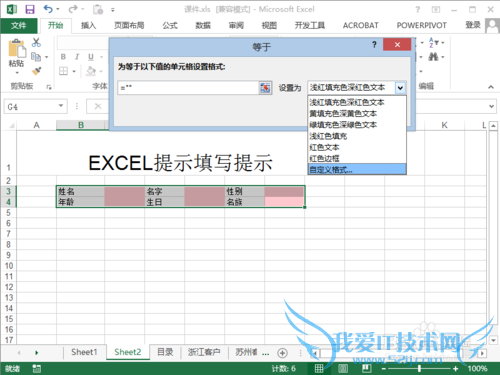
Task: Select 绿填充色深绿色文本 option
Action: tap(357, 125)
